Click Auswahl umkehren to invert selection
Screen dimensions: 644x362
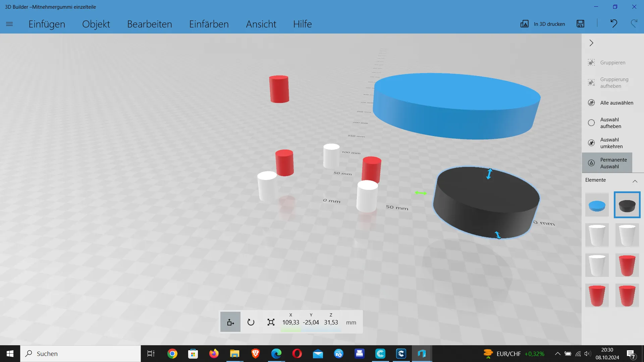[611, 143]
